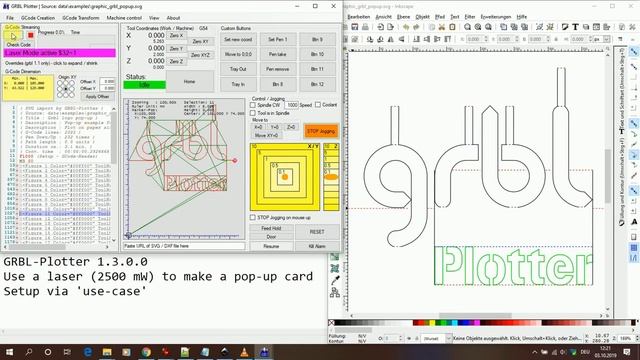
Task: Open the layer dropdown in Inkscape status bar
Action: tap(437, 338)
